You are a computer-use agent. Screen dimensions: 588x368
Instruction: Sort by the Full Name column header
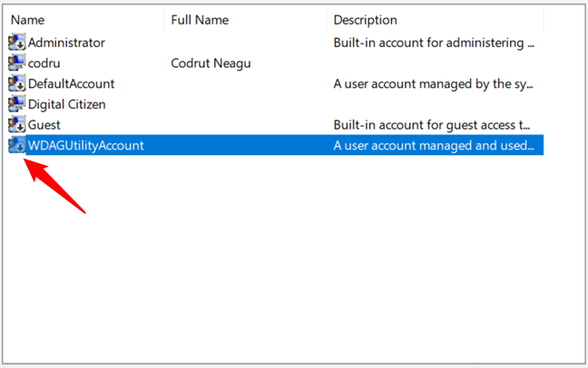coord(200,19)
